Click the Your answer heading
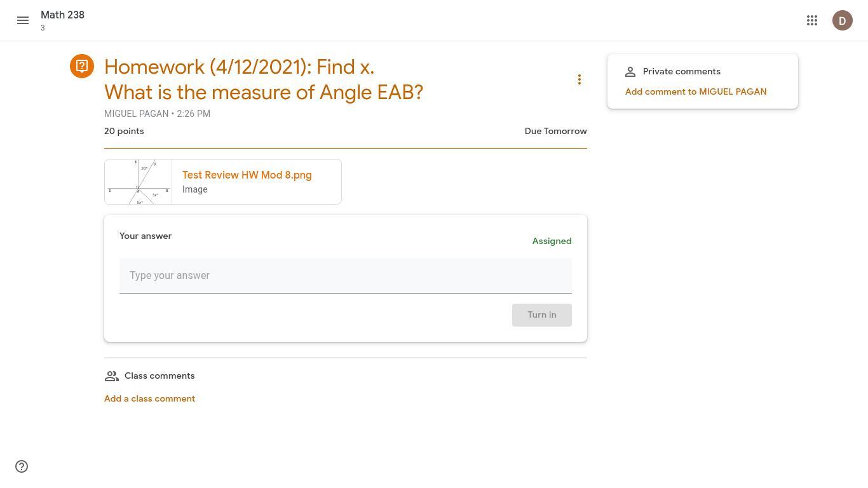 pyautogui.click(x=146, y=236)
